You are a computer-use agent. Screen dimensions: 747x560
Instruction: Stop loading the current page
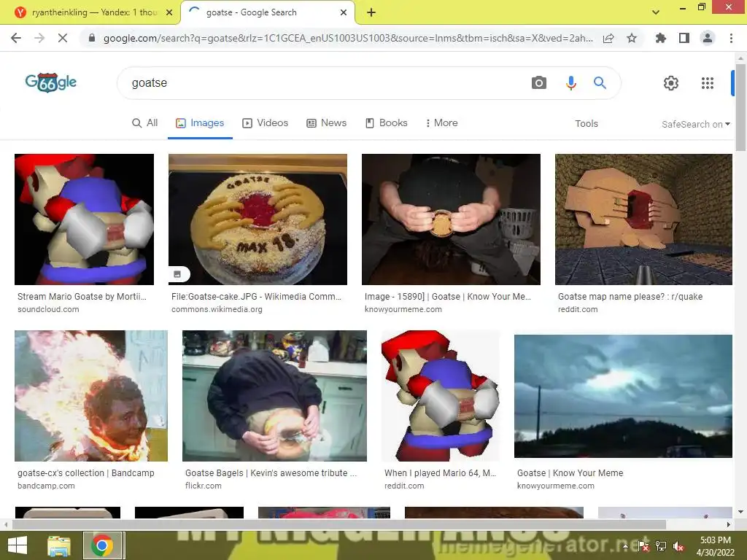[63, 38]
